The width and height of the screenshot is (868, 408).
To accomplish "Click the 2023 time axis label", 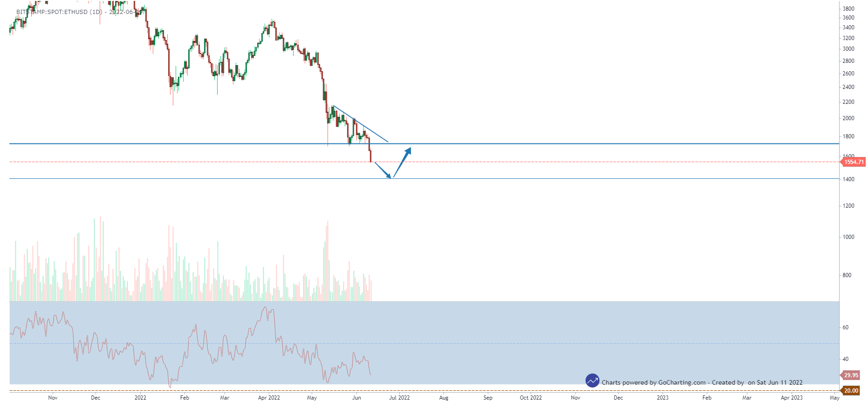I will point(662,398).
